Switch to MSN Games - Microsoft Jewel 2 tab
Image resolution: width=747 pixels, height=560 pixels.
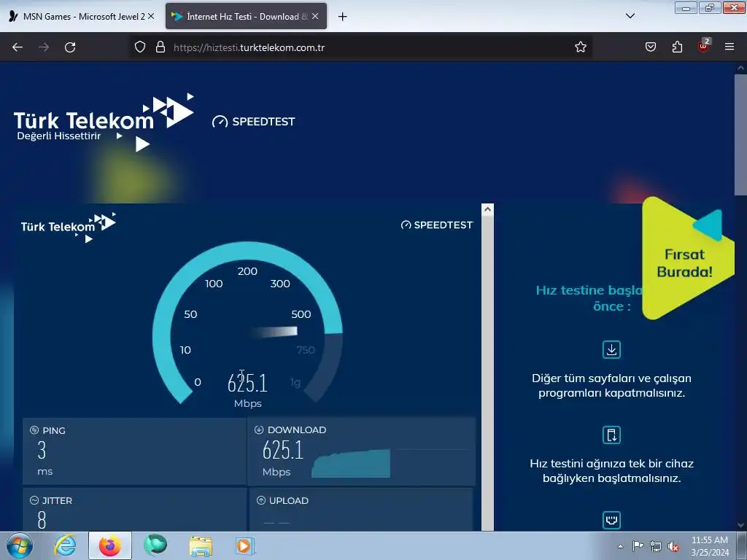click(x=82, y=16)
